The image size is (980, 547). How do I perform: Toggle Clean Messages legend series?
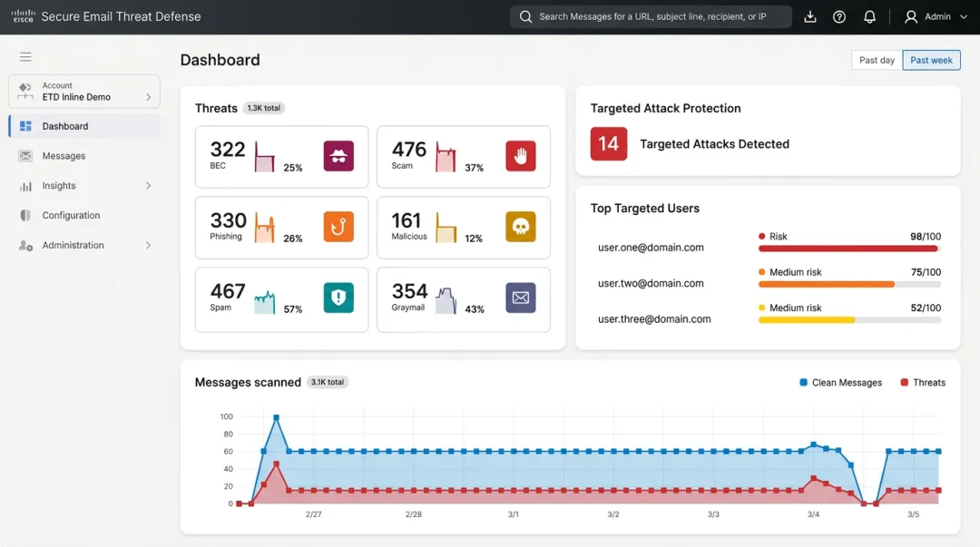pyautogui.click(x=840, y=383)
